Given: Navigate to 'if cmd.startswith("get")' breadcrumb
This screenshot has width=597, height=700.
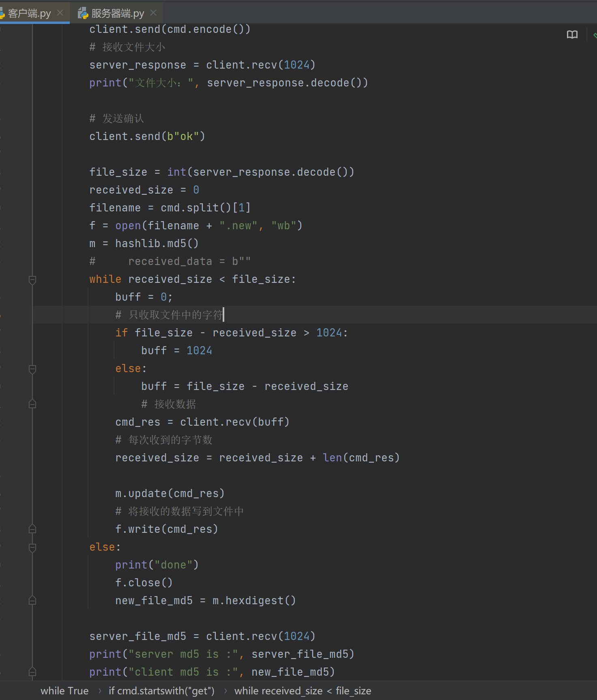Looking at the screenshot, I should point(161,691).
